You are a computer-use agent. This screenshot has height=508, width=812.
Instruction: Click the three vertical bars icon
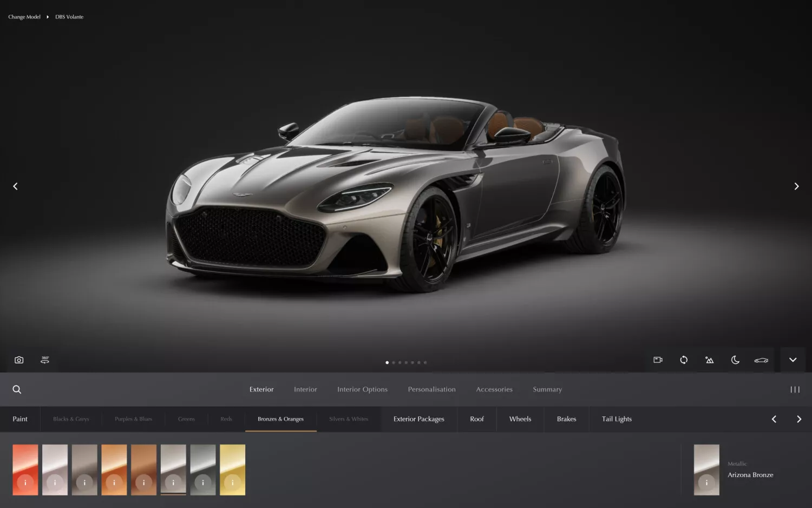795,389
